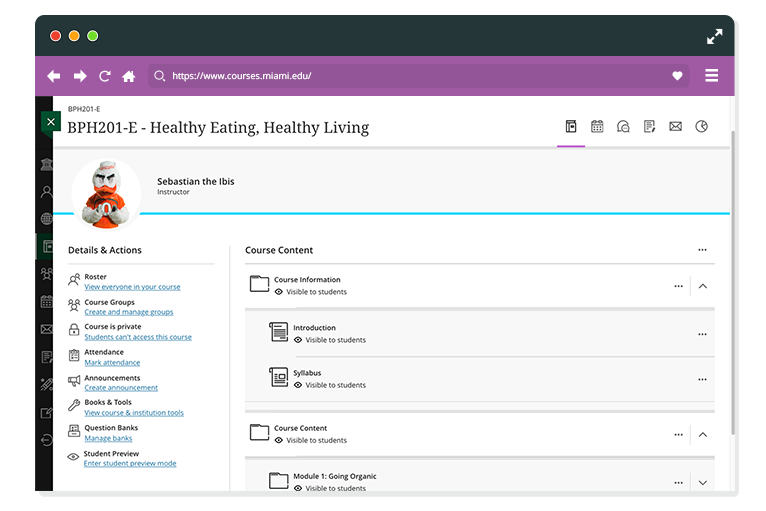Click the Question Banks icon
766x511 pixels.
(x=74, y=430)
